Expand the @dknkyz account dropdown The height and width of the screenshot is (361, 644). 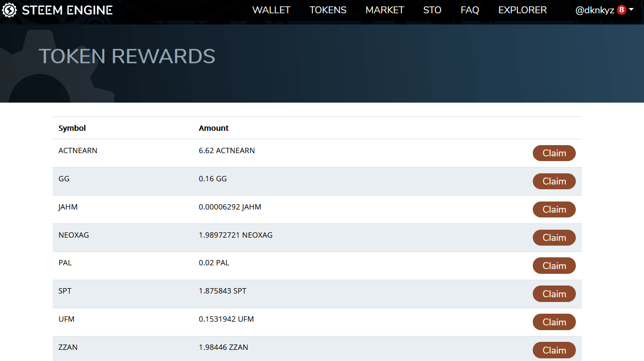pyautogui.click(x=604, y=10)
